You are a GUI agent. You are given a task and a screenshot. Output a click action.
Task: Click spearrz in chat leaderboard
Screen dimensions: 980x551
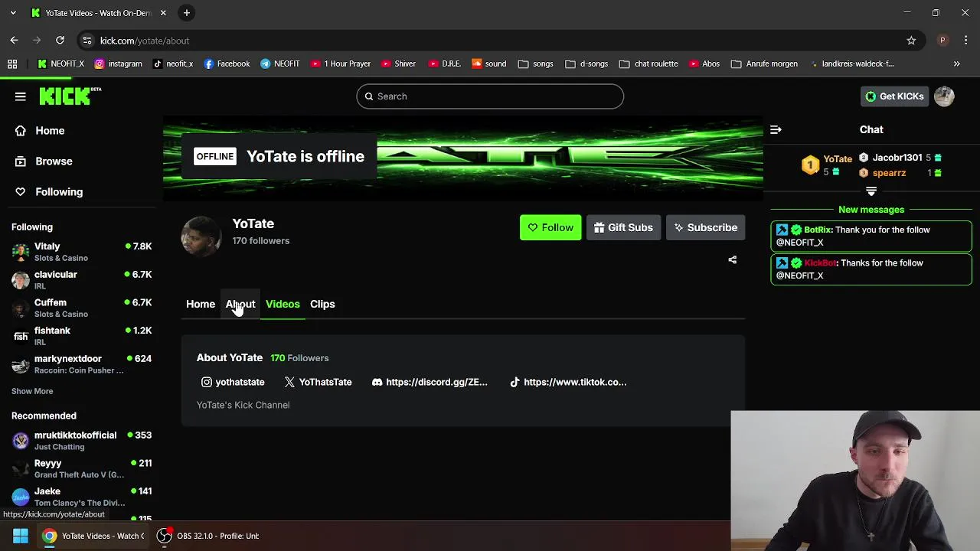[889, 173]
